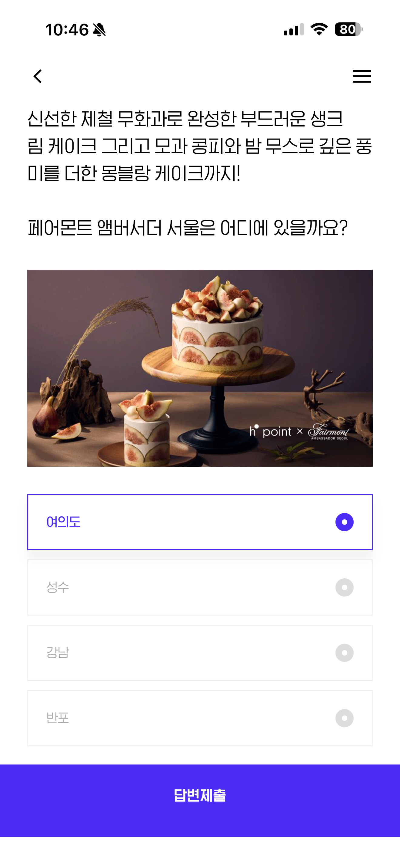Tap the muted bell status icon

[x=99, y=30]
